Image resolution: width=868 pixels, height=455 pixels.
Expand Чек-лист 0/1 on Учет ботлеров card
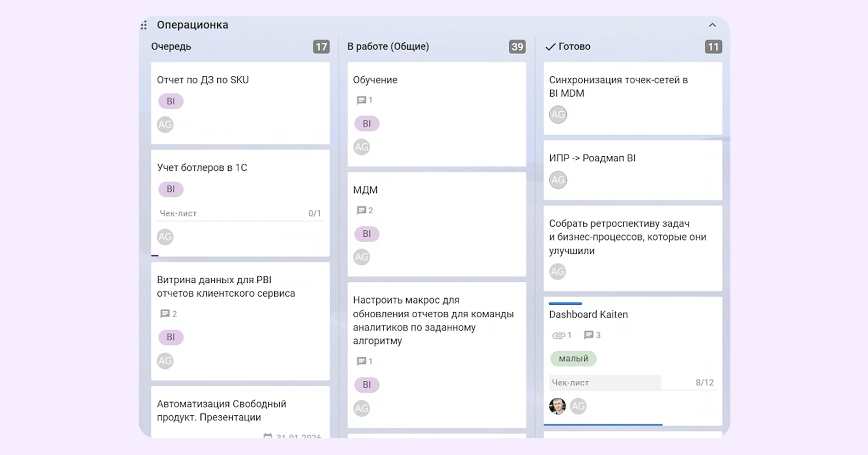point(240,213)
